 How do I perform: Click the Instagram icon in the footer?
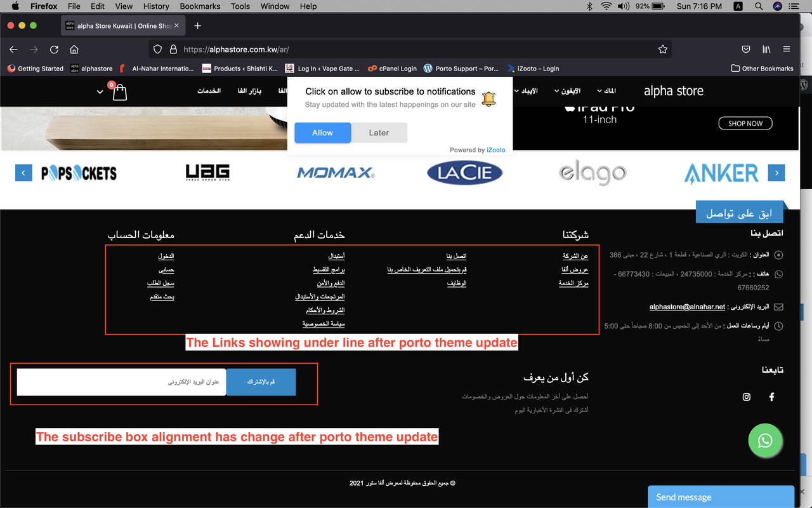point(746,397)
